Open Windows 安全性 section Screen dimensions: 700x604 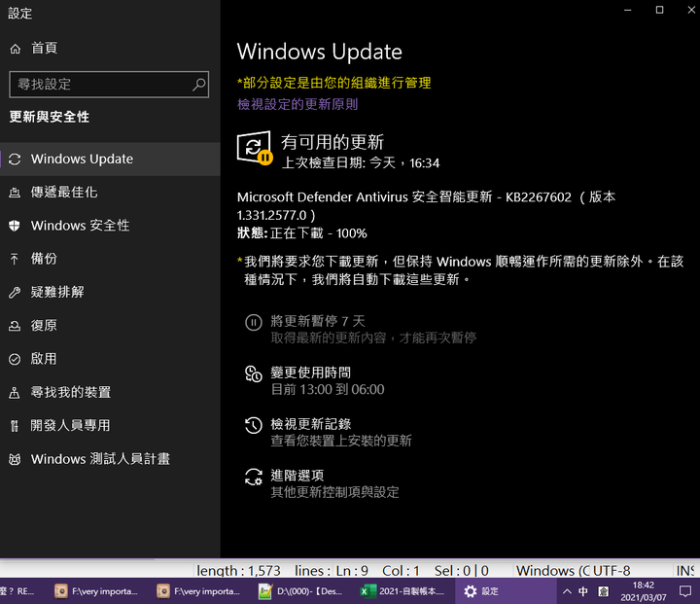[x=110, y=226]
